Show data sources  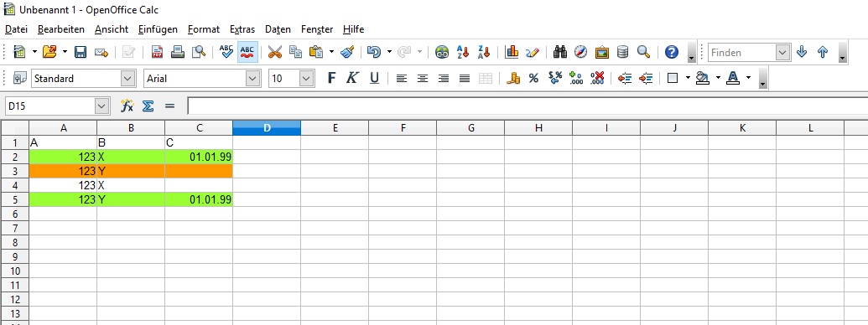click(623, 52)
